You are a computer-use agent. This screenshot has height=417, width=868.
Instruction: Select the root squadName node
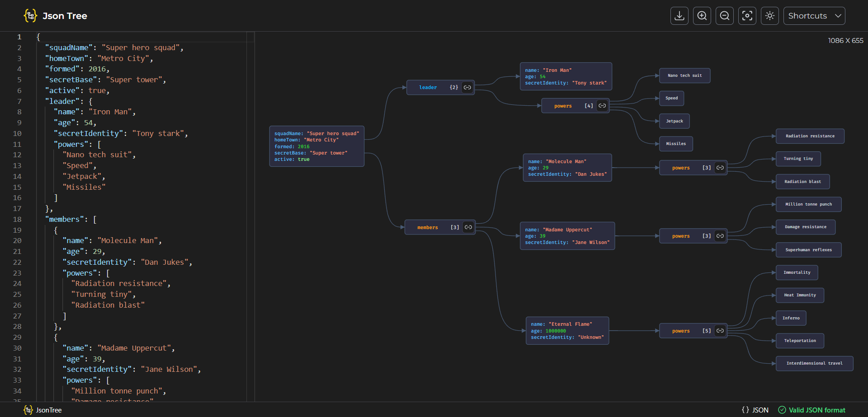click(x=316, y=146)
